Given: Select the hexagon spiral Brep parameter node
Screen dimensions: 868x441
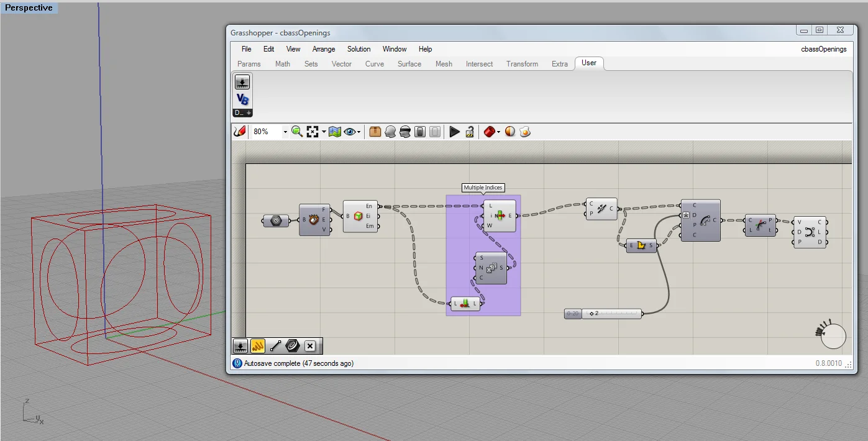Looking at the screenshot, I should [276, 220].
